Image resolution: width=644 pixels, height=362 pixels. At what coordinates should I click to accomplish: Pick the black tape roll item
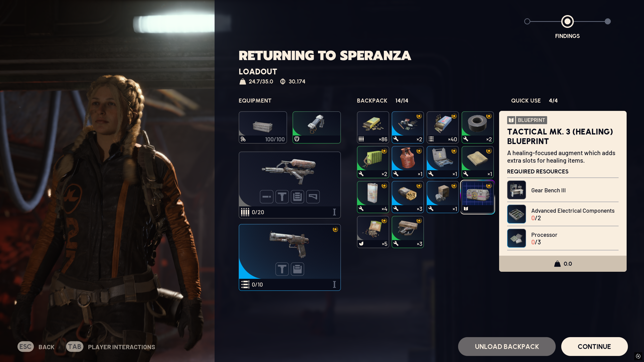pyautogui.click(x=477, y=127)
